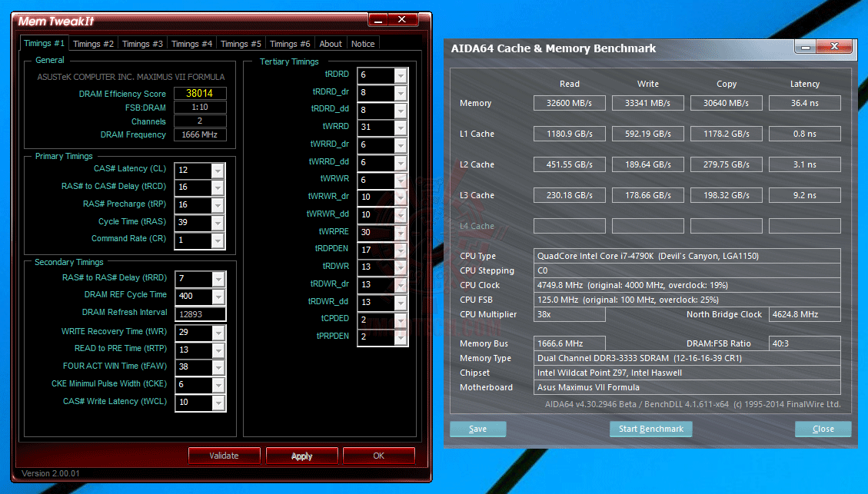
Task: Close AIDA64 window via title bar X
Action: [834, 47]
